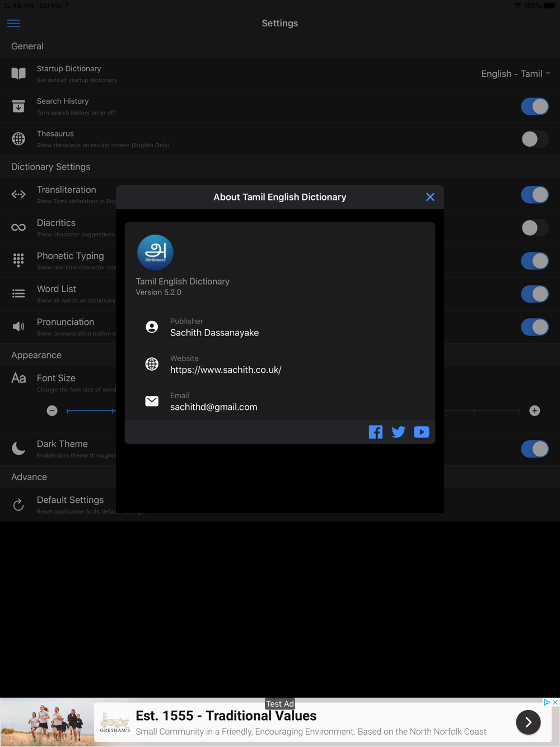560x747 pixels.
Task: Click the Wi-Fi icon in status bar
Action: coord(517,6)
